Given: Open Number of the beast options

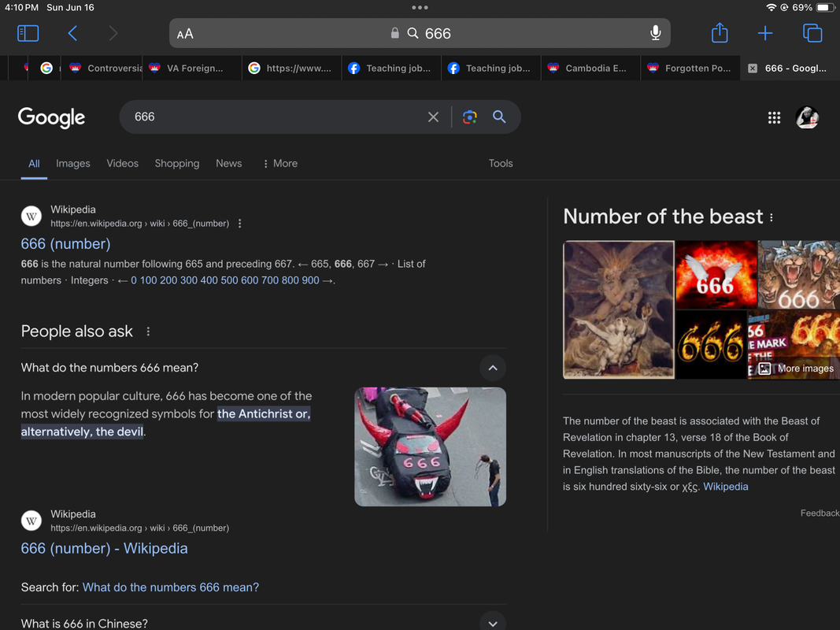Looking at the screenshot, I should [x=772, y=217].
